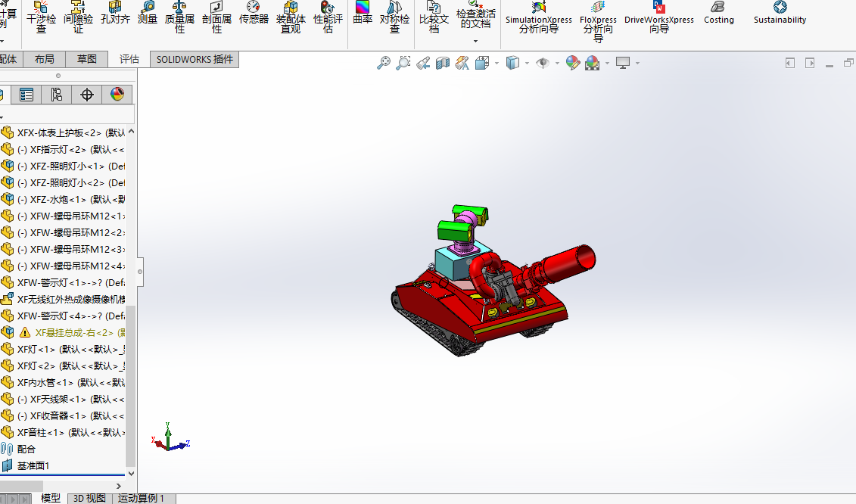Click View Settings monitor icon
Screen dimensions: 856x504
coord(623,63)
